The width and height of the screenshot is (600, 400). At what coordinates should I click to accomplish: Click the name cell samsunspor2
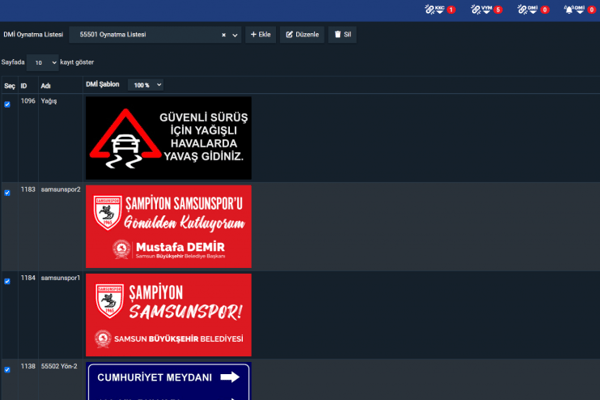[61, 189]
